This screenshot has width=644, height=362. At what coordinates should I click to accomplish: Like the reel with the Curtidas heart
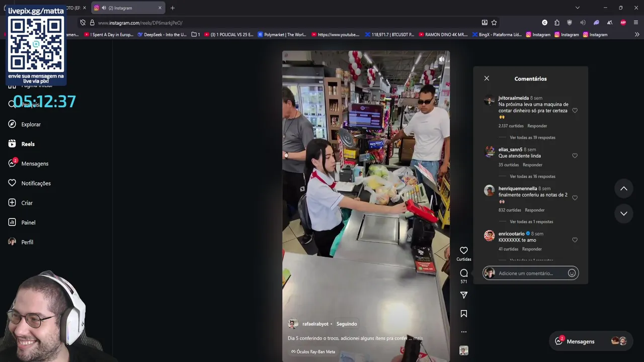click(x=464, y=250)
